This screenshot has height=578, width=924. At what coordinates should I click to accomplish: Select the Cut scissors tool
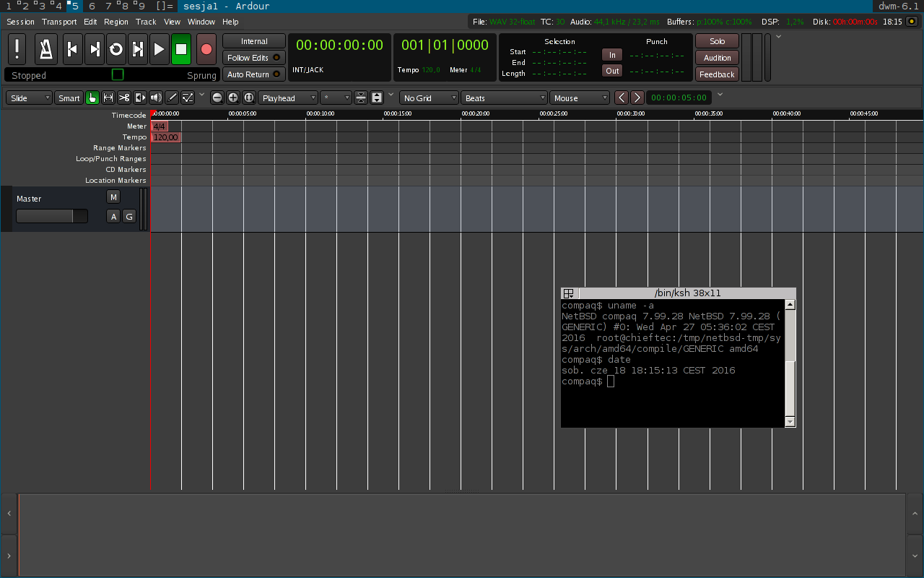coord(124,98)
